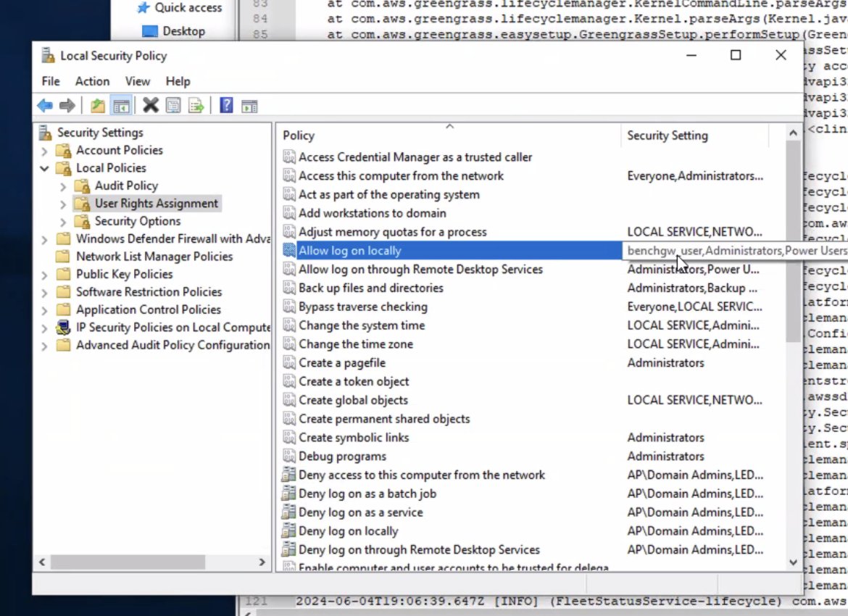This screenshot has height=616, width=848.
Task: Click the Back navigation arrow
Action: (45, 104)
